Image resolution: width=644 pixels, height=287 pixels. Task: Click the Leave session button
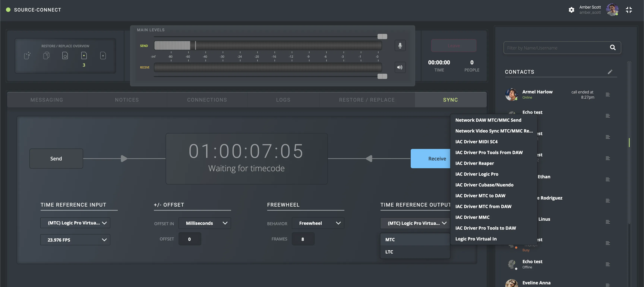coord(454,45)
